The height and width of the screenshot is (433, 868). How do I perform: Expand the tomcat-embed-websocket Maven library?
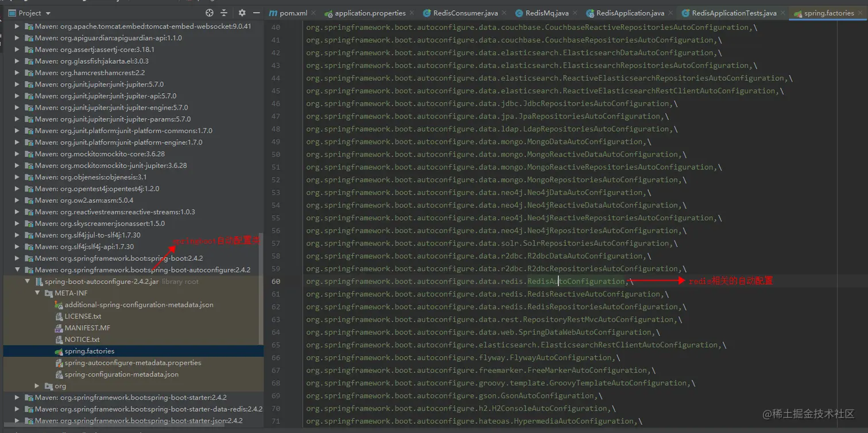click(17, 26)
